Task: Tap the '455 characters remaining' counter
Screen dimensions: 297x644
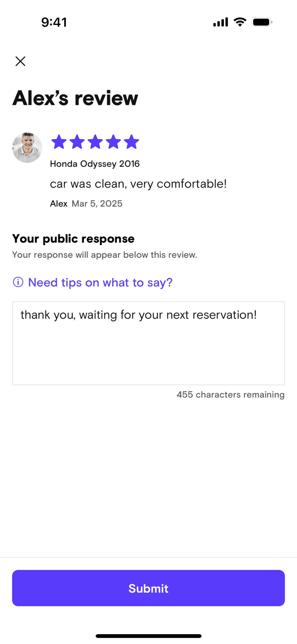Action: pos(230,395)
